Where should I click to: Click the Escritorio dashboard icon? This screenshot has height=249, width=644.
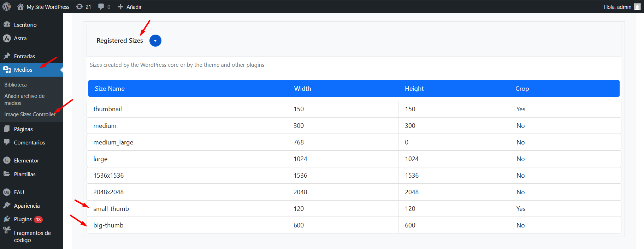point(7,24)
